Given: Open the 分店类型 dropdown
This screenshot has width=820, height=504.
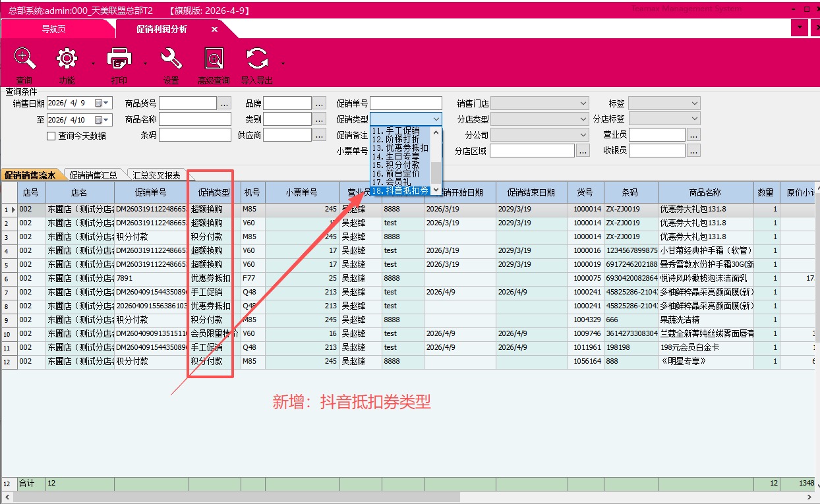Looking at the screenshot, I should [x=583, y=119].
